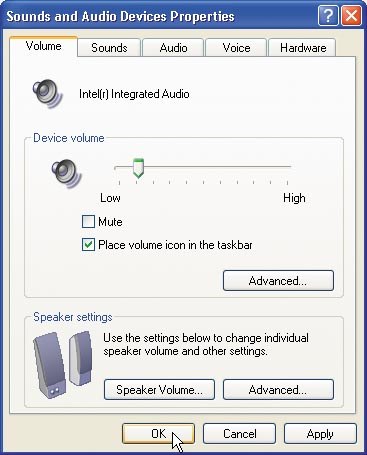This screenshot has height=455, width=367.
Task: Click the twin speakers icon in Speaker settings
Action: click(x=63, y=362)
